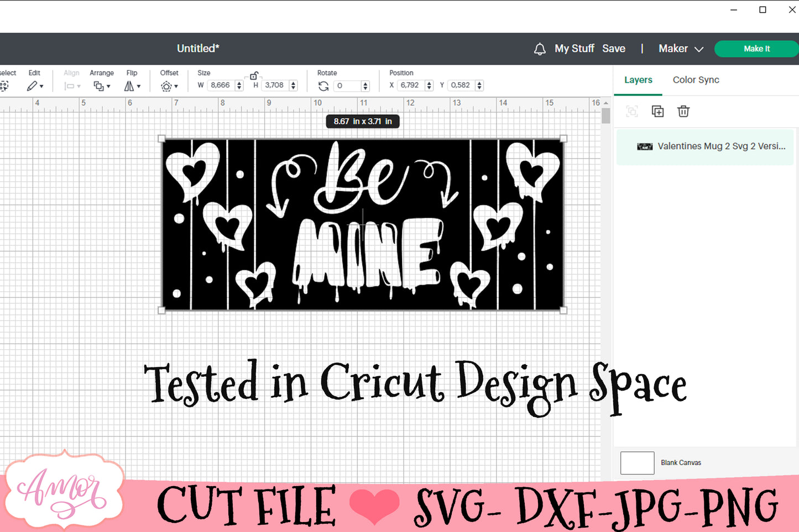Image resolution: width=799 pixels, height=532 pixels.
Task: Click the Save button
Action: [614, 49]
